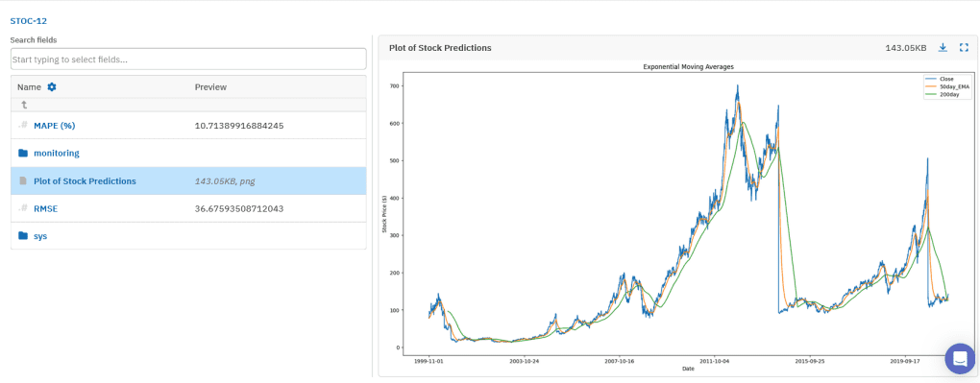Open the Name column settings gear
This screenshot has width=980, height=383.
52,86
